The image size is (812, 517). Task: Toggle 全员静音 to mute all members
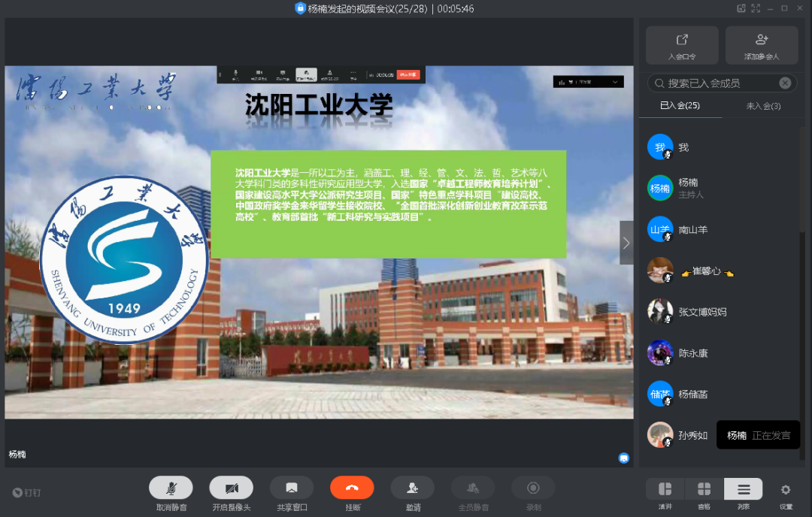click(473, 488)
